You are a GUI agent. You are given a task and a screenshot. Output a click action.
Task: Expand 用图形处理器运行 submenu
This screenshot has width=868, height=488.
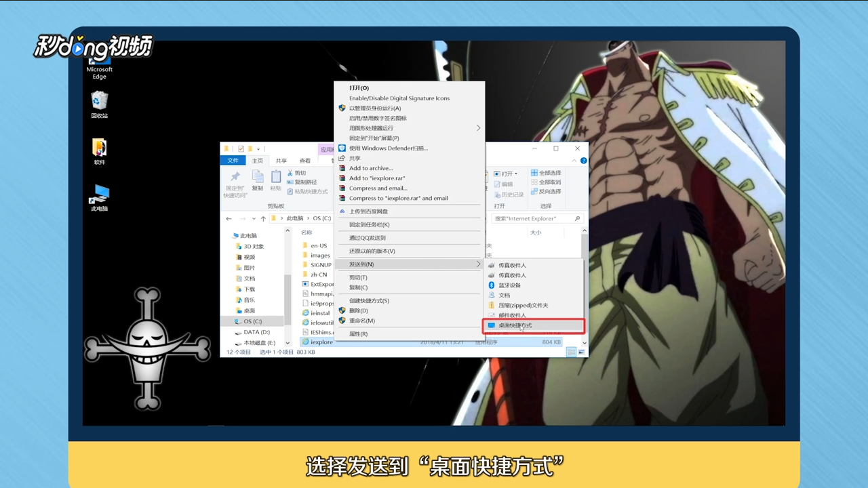click(x=409, y=128)
